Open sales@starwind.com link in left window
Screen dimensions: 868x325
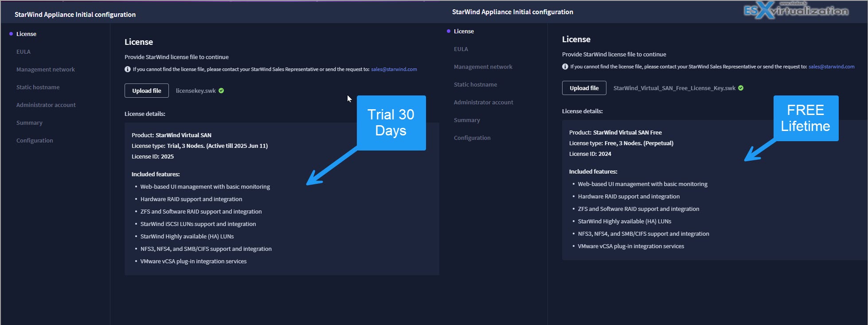(x=394, y=69)
